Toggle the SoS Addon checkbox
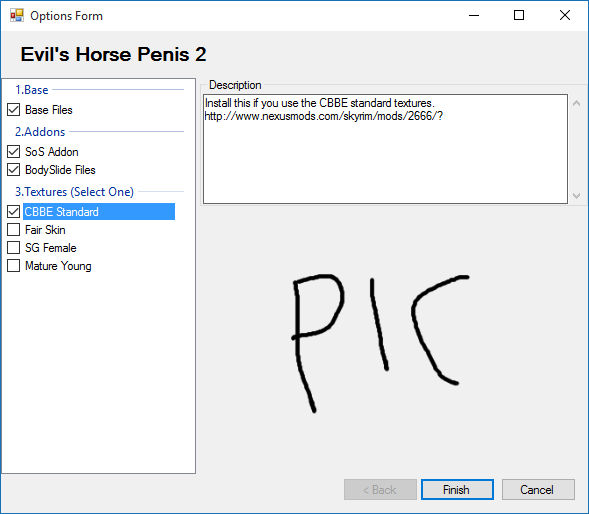589x514 pixels. click(x=14, y=152)
